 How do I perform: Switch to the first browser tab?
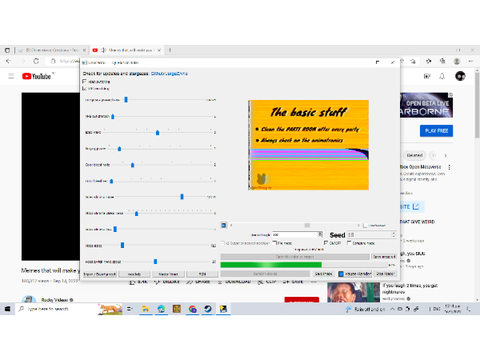(x=52, y=50)
